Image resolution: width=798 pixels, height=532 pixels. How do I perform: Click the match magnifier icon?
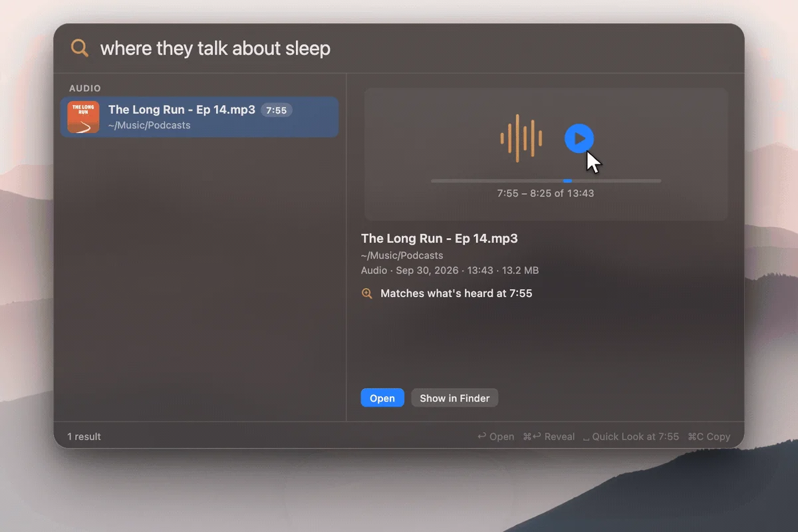[367, 293]
